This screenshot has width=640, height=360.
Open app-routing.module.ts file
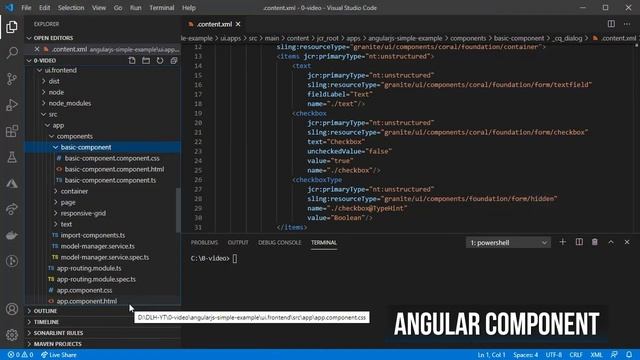pyautogui.click(x=89, y=268)
